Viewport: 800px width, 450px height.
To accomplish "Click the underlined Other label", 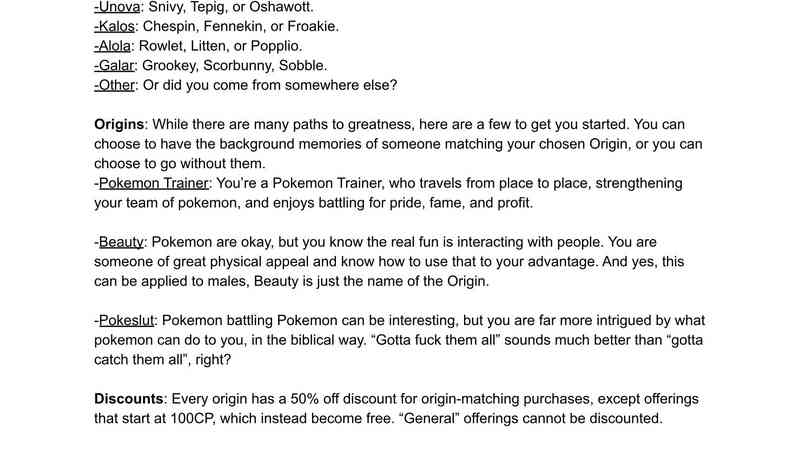I will point(118,85).
